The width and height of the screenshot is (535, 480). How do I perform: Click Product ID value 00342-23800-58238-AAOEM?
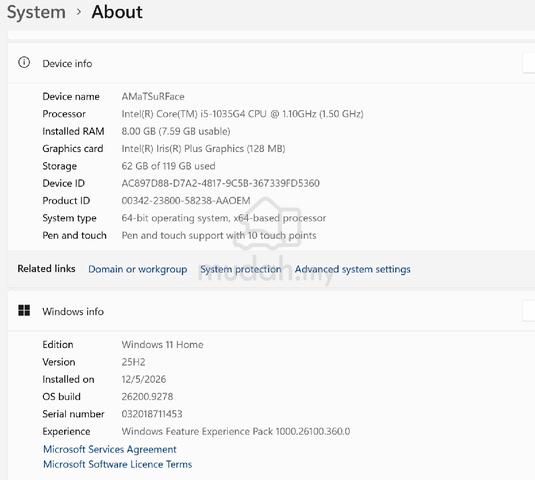coord(186,201)
